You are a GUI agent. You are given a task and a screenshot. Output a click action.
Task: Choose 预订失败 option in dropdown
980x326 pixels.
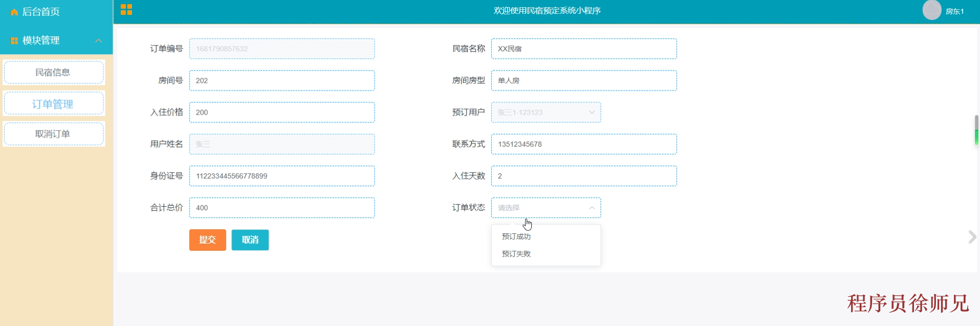click(516, 254)
